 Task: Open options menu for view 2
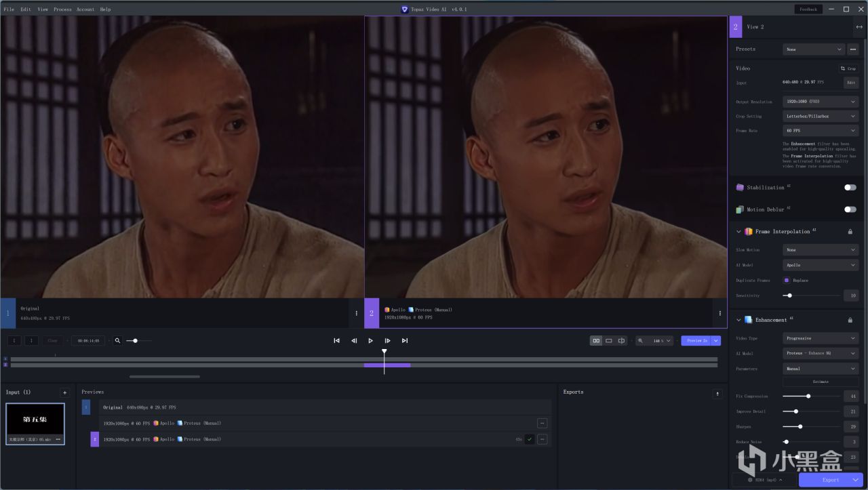point(720,313)
